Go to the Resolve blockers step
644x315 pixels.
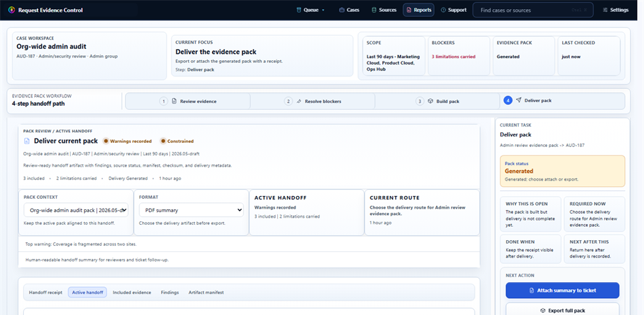coord(313,101)
